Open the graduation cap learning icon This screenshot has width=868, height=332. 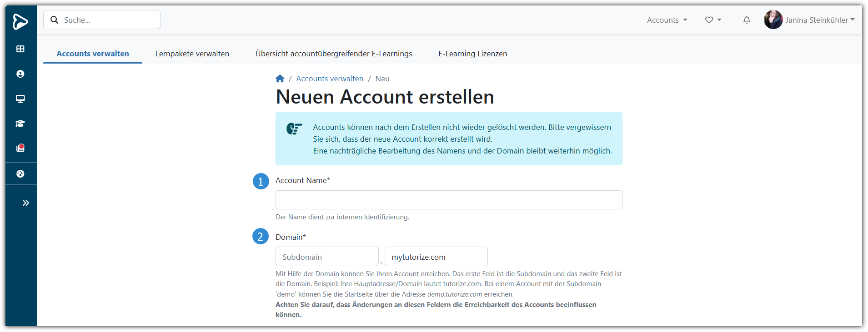tap(20, 124)
